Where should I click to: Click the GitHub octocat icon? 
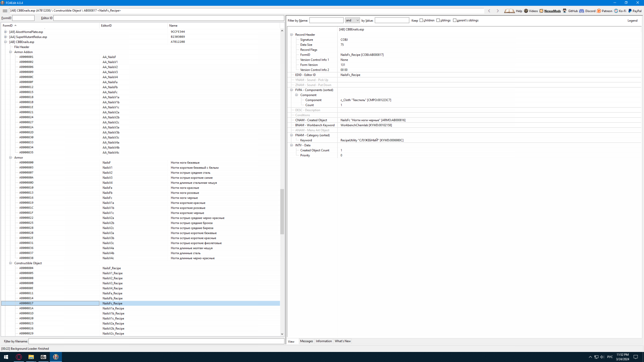point(565,11)
